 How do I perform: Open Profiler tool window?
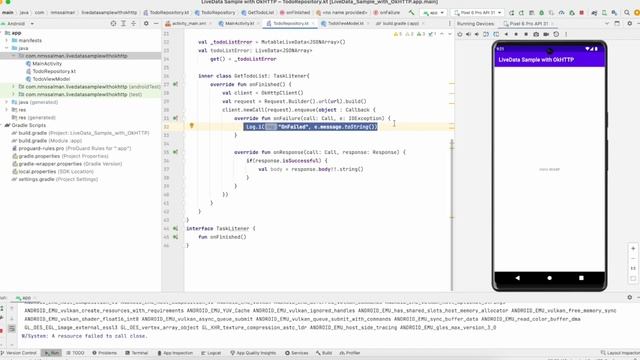[x=350, y=353]
